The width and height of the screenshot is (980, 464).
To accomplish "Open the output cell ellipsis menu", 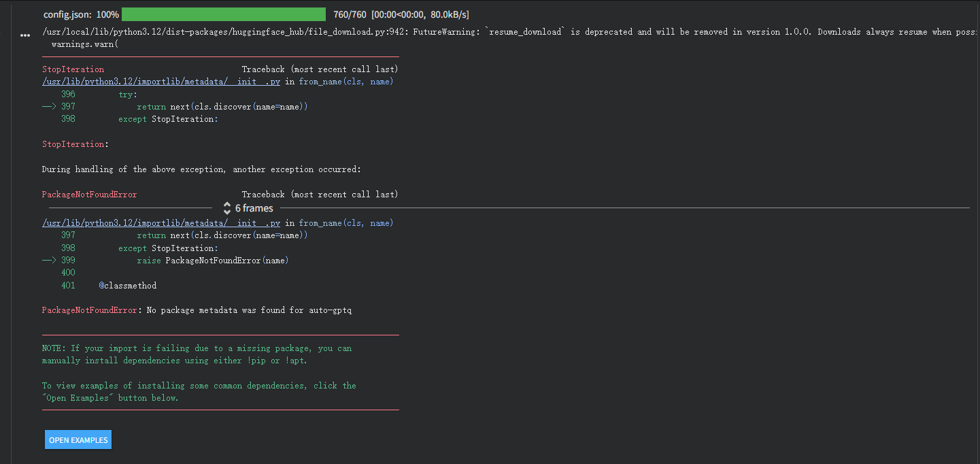I will pos(25,35).
